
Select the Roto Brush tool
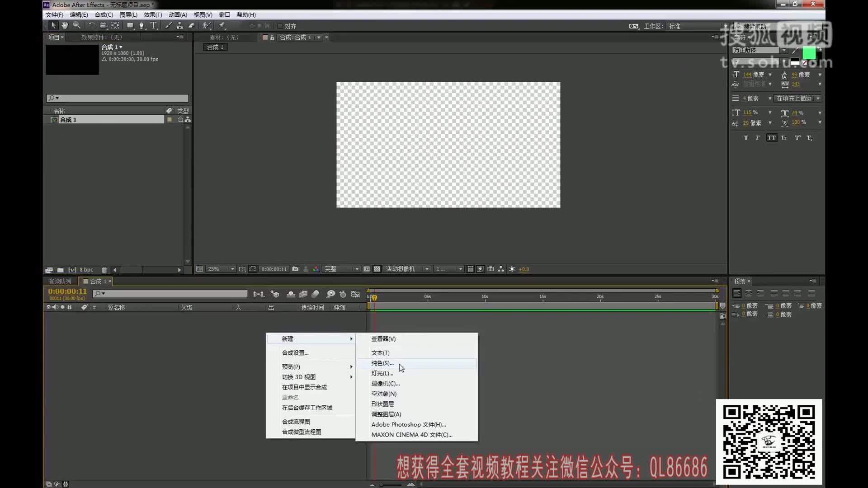point(207,26)
